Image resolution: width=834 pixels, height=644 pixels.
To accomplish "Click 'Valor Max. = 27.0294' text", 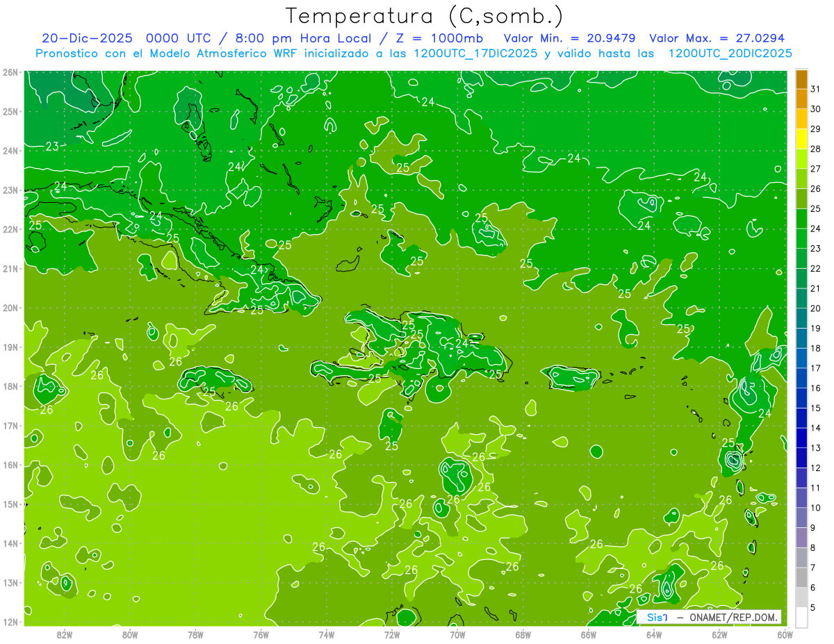I will 717,38.
